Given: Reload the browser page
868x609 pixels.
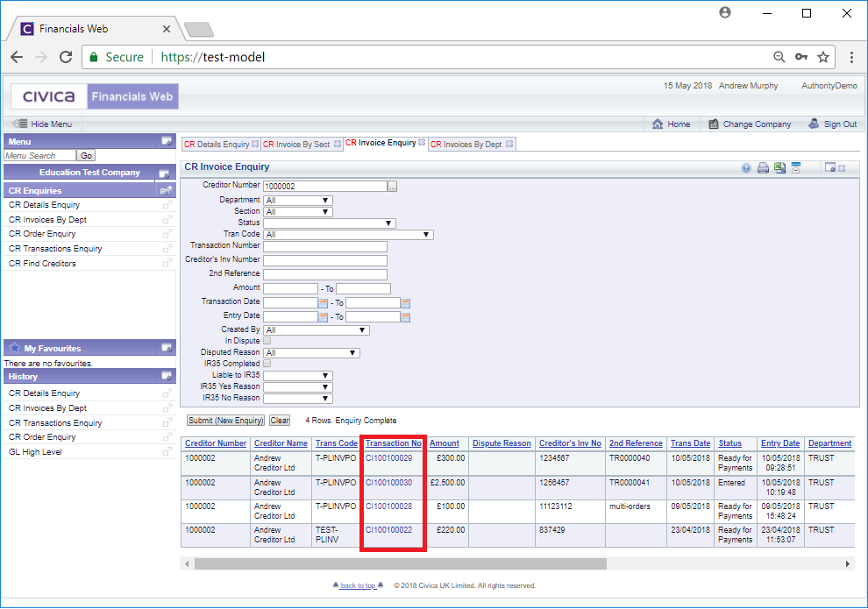Looking at the screenshot, I should pos(66,57).
